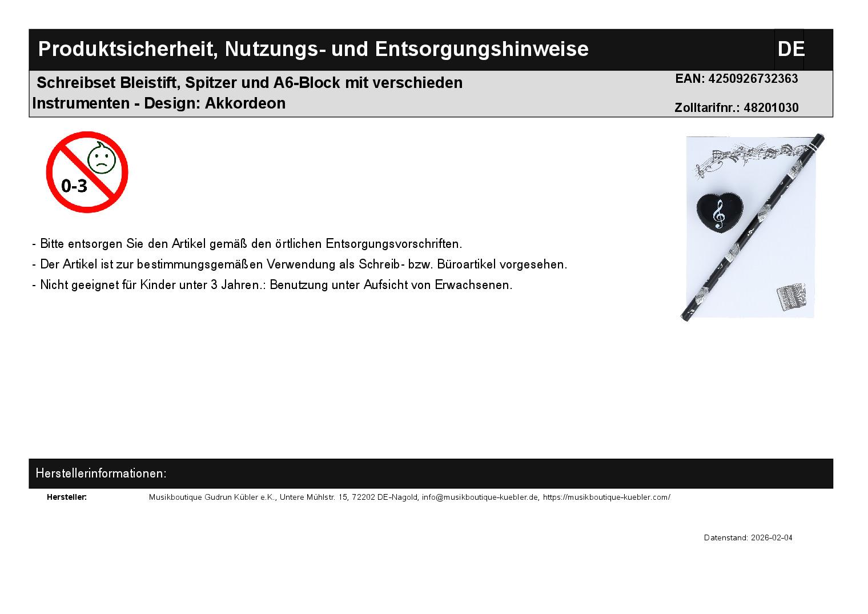This screenshot has height=614, width=868.
Task: Click the Herstellerinformationen section header
Action: (x=101, y=473)
